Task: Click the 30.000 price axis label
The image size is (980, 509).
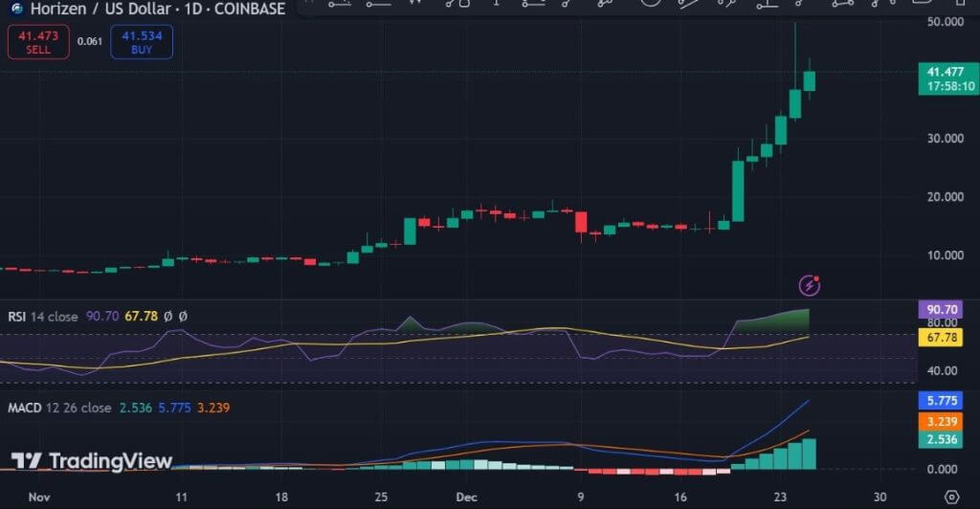Action: (x=945, y=139)
